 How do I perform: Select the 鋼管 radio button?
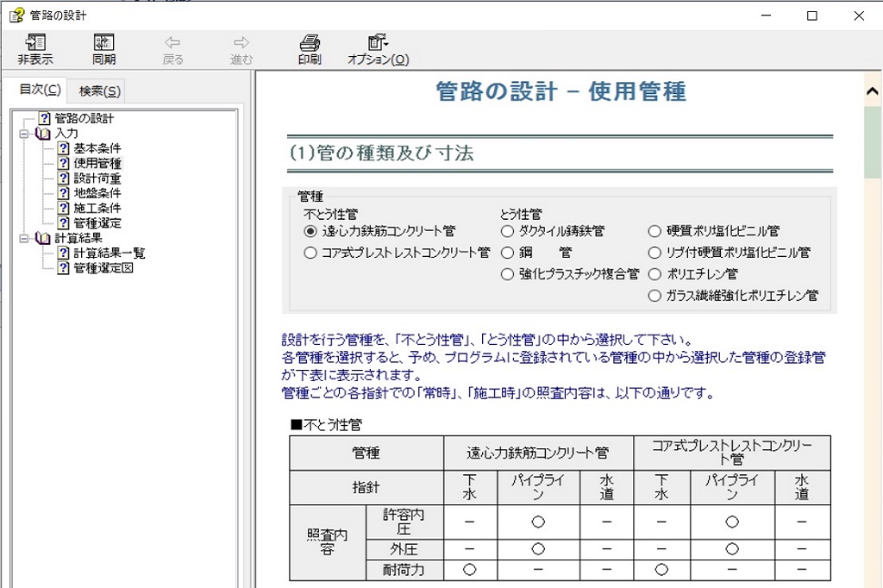click(x=507, y=253)
